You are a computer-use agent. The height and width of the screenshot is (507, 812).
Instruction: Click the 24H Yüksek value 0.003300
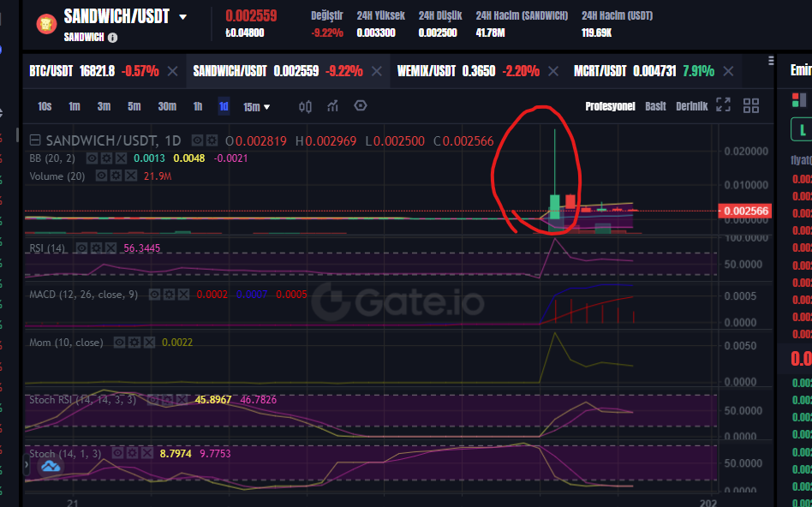(x=376, y=33)
